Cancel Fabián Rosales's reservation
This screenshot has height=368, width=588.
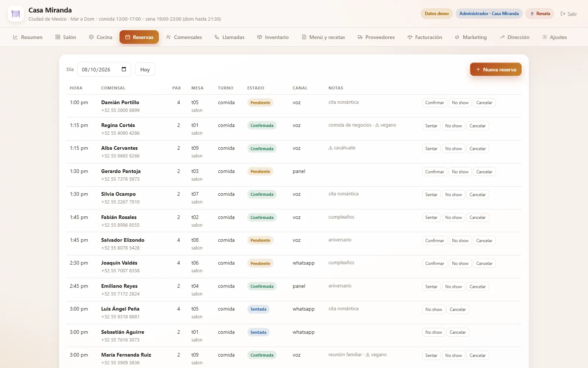(x=478, y=217)
